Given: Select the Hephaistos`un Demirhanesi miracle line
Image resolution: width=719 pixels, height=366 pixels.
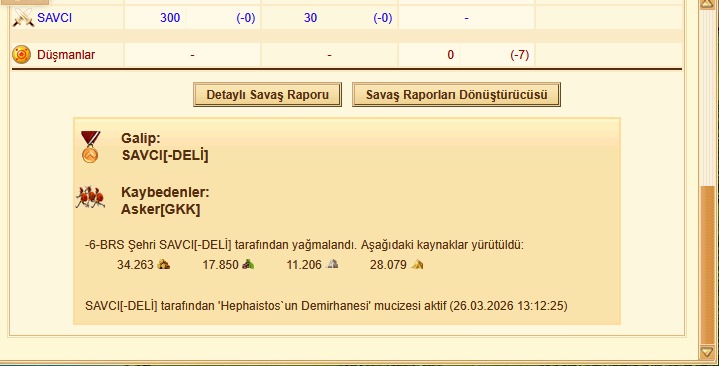Looking at the screenshot, I should point(326,306).
